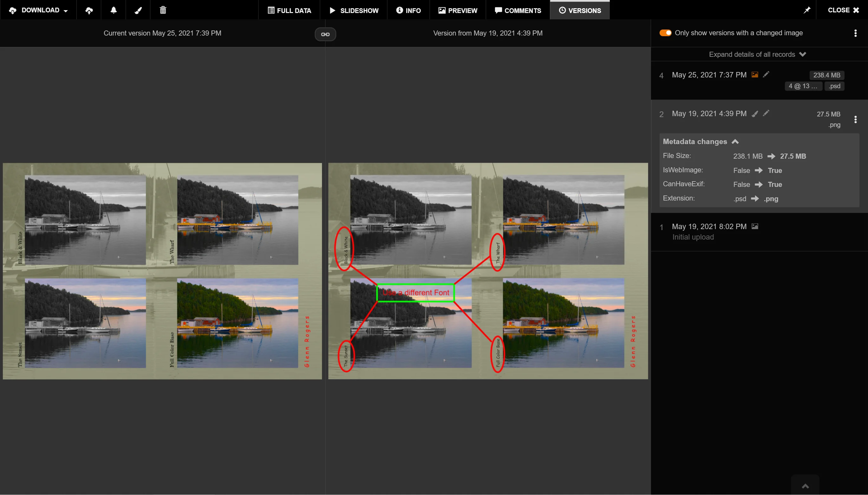Open options menu for version 2
This screenshot has height=495, width=868.
(855, 119)
